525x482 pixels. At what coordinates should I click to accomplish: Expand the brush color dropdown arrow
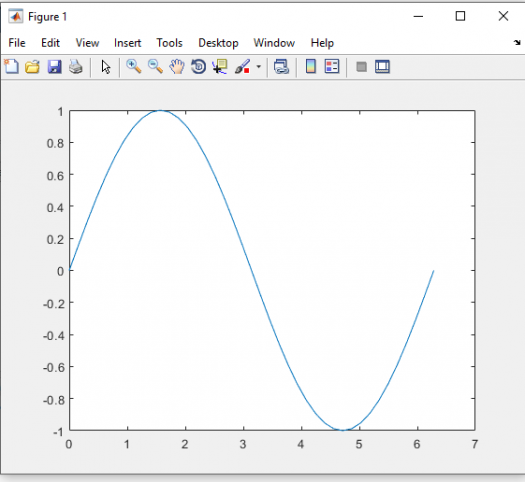point(258,67)
